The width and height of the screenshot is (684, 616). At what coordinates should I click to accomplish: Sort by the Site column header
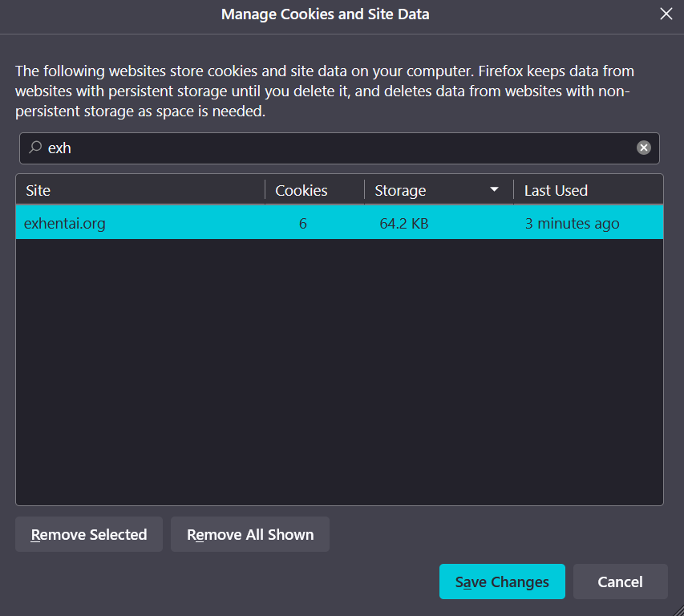click(x=140, y=191)
